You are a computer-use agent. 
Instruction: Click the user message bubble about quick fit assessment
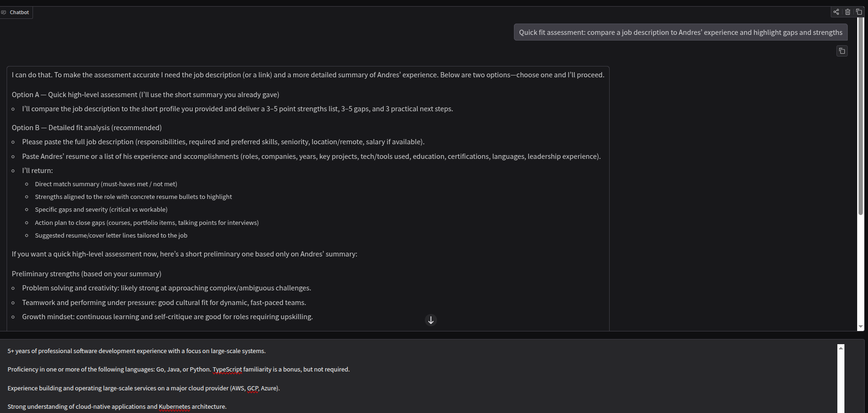(680, 33)
